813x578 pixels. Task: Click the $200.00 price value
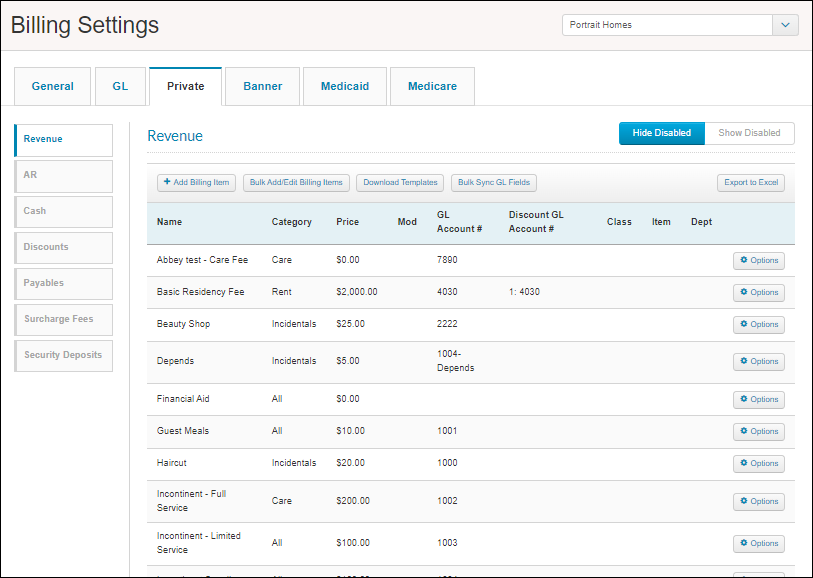tap(353, 501)
